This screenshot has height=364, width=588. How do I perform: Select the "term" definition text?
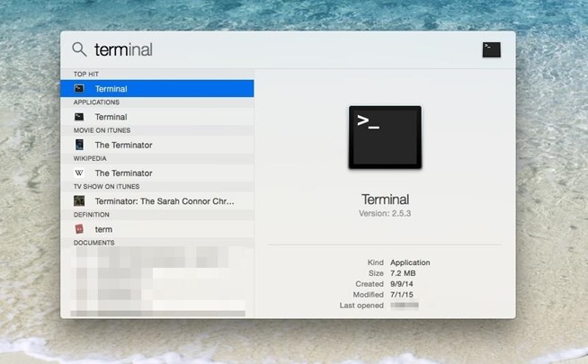click(103, 229)
